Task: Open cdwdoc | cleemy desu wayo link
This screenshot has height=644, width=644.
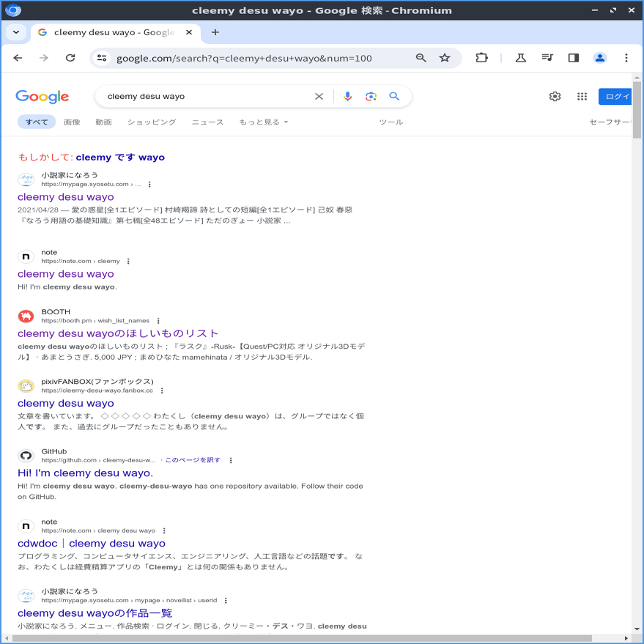Action: [x=92, y=544]
